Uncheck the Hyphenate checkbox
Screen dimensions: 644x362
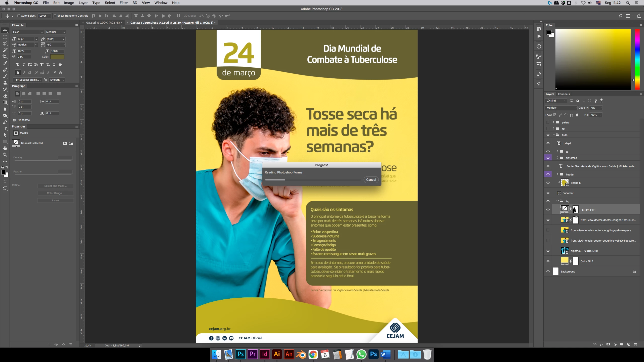(x=14, y=120)
